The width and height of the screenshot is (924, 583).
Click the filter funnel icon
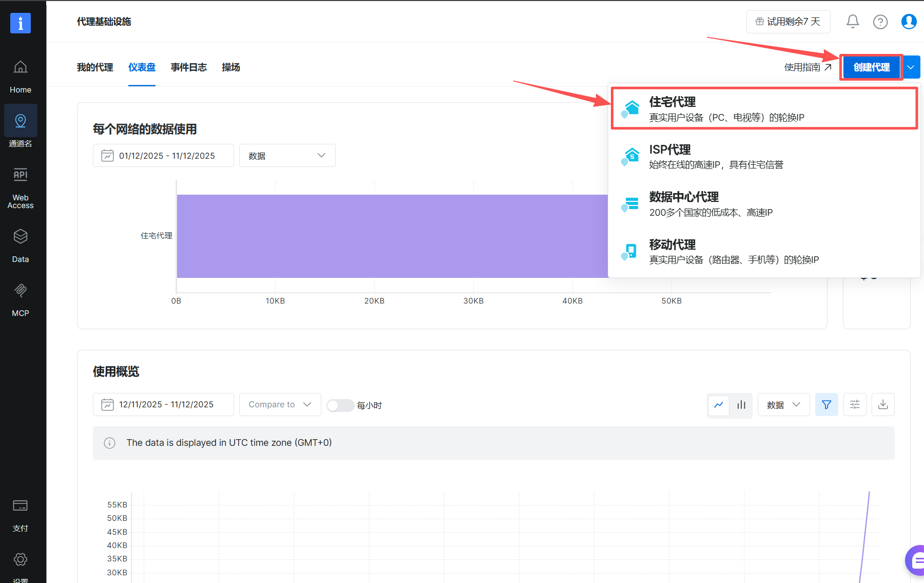pyautogui.click(x=826, y=405)
